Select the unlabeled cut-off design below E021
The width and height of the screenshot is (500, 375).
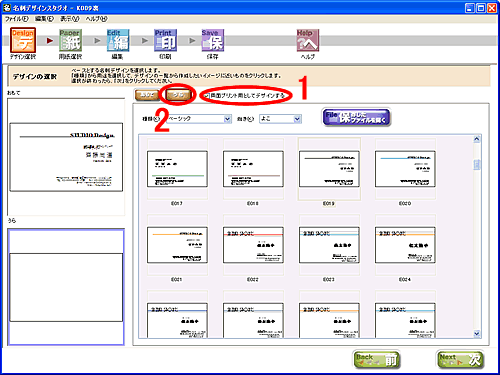pyautogui.click(x=177, y=320)
